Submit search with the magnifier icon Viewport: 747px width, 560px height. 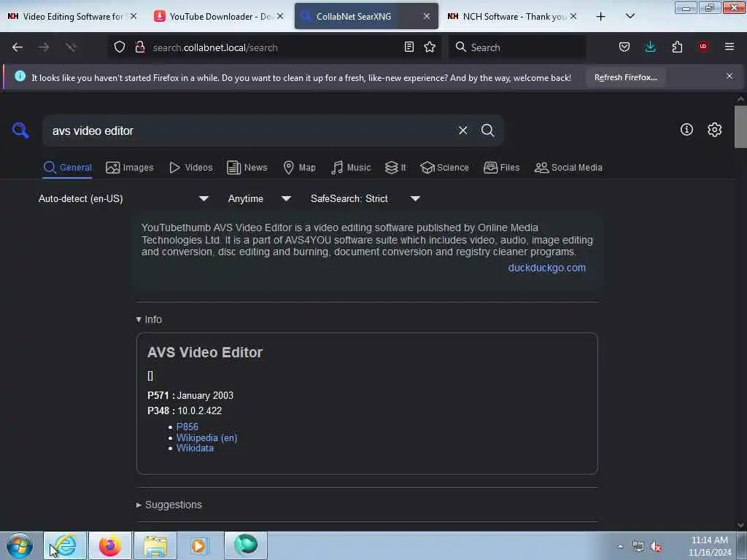487,131
